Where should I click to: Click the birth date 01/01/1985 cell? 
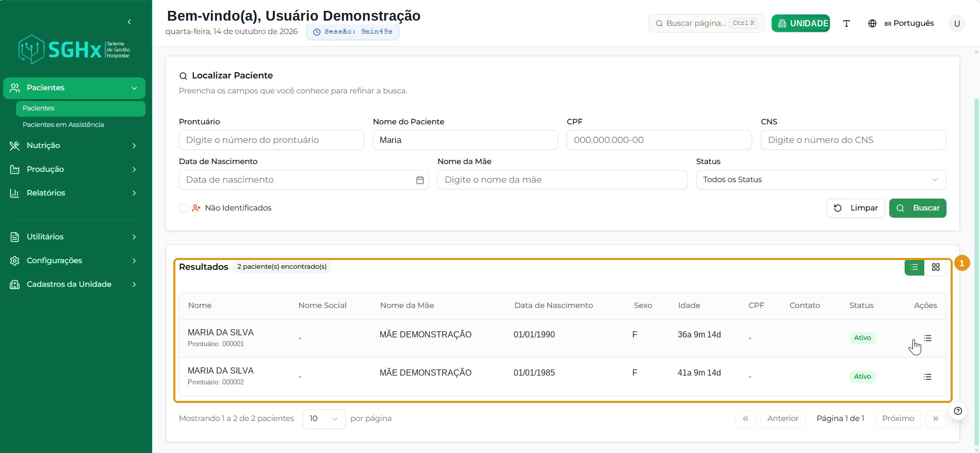(534, 373)
